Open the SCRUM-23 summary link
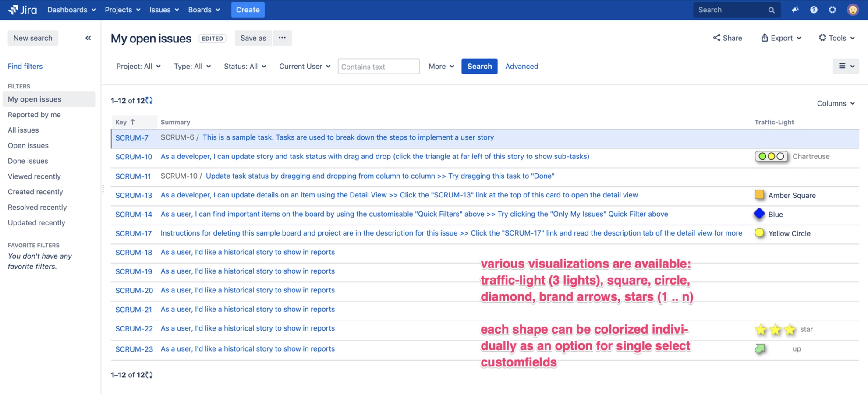This screenshot has height=394, width=868. coord(248,349)
